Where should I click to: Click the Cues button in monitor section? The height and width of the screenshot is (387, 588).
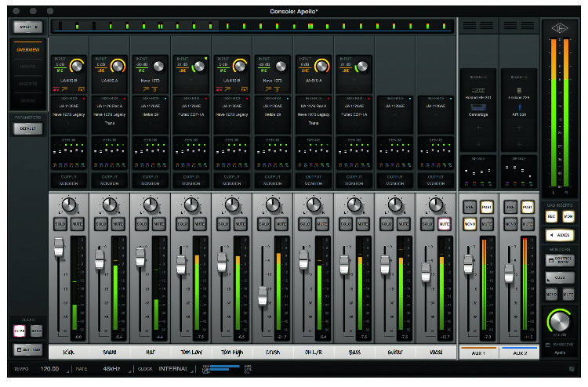click(x=561, y=277)
